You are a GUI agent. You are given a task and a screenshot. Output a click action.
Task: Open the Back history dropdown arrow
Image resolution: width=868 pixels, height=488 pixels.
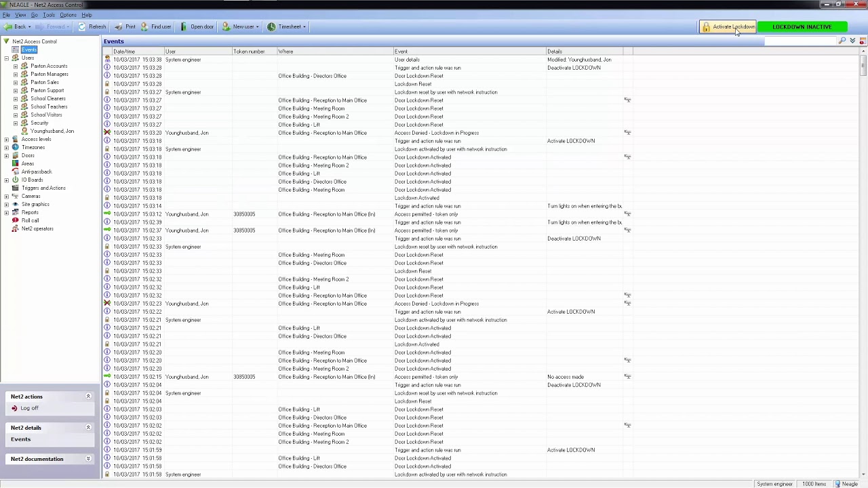[x=29, y=26]
